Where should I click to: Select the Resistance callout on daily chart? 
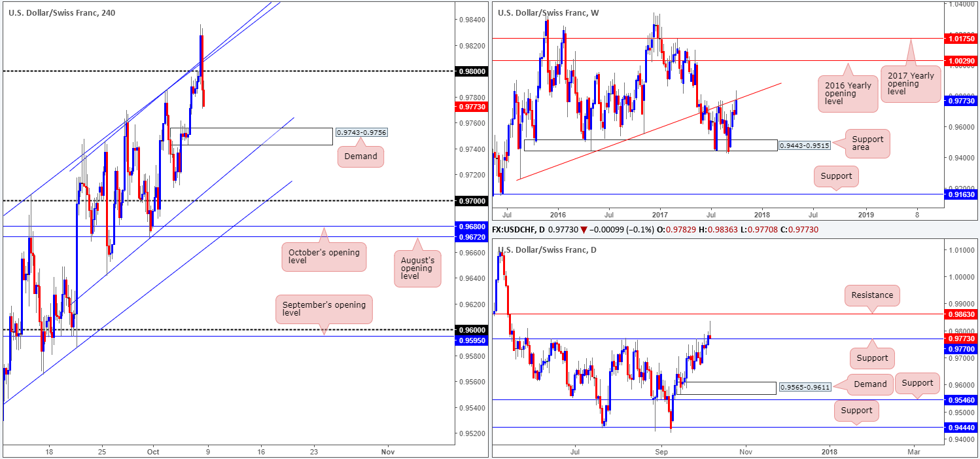872,295
